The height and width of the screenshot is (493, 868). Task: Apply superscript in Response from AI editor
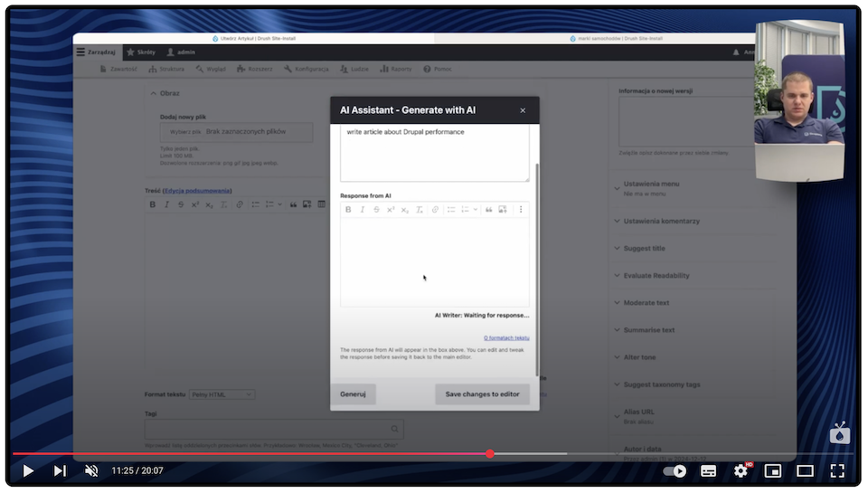pyautogui.click(x=391, y=209)
